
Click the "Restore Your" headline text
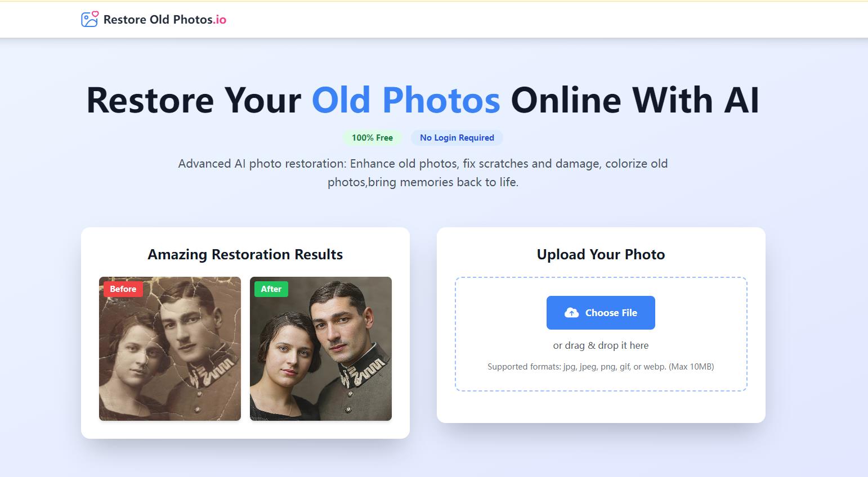point(194,100)
